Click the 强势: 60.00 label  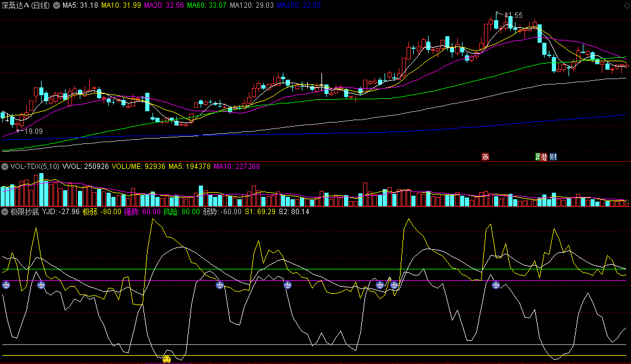point(142,212)
